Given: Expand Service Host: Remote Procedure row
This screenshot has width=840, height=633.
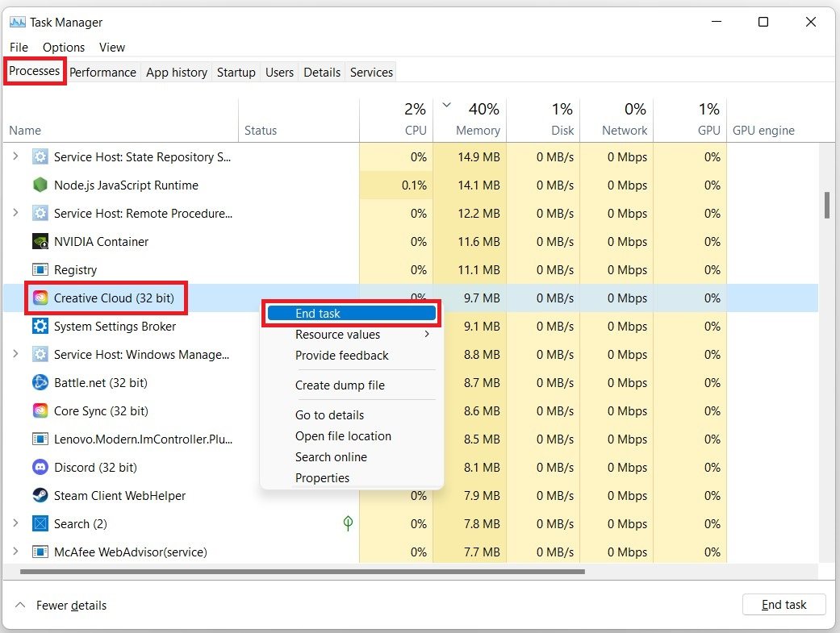Looking at the screenshot, I should (15, 213).
